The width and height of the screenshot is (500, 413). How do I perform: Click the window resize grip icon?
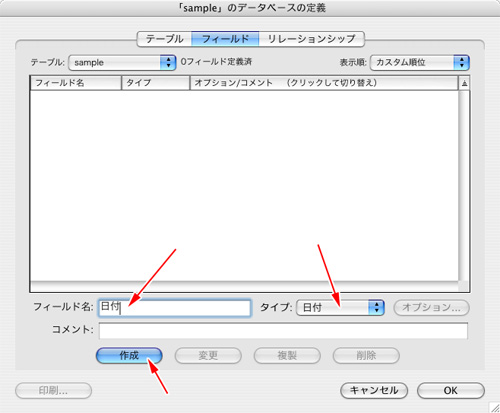494,407
